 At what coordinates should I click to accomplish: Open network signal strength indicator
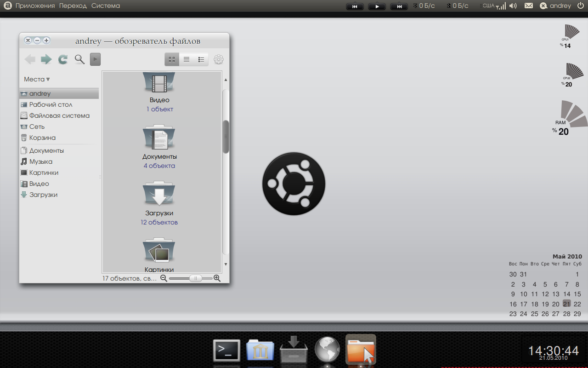coord(502,6)
